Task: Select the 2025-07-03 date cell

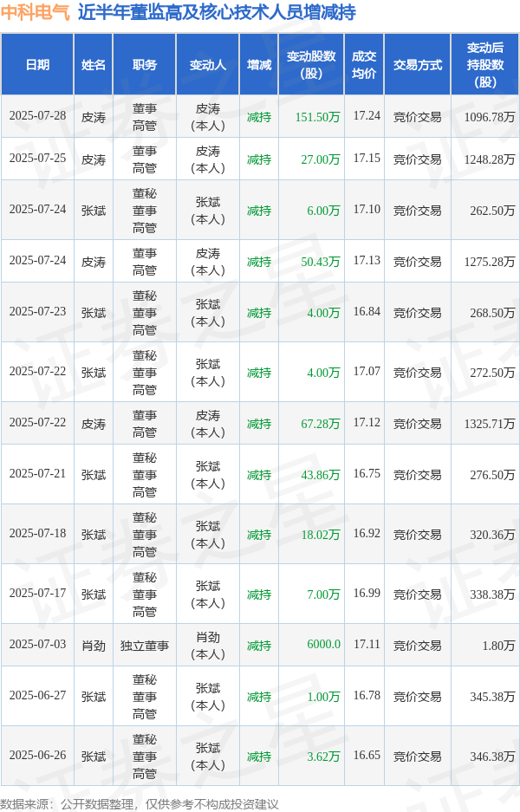Action: click(x=37, y=646)
